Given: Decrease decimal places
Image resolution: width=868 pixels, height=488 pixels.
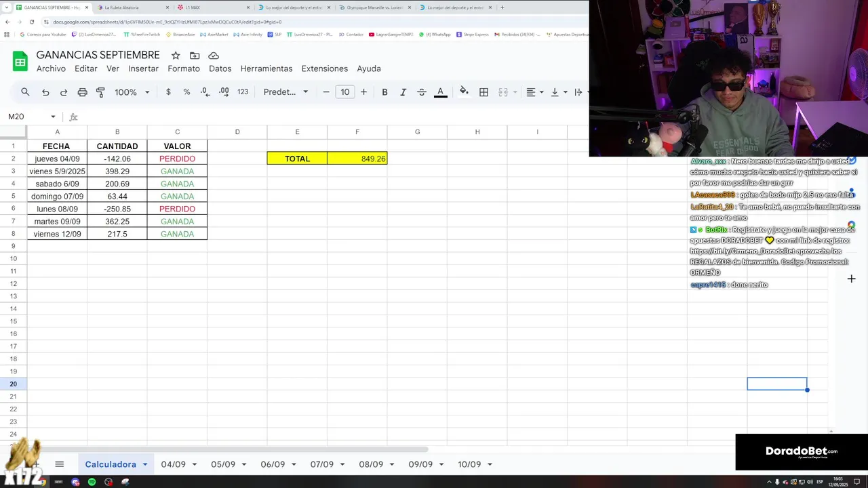Looking at the screenshot, I should (x=205, y=92).
